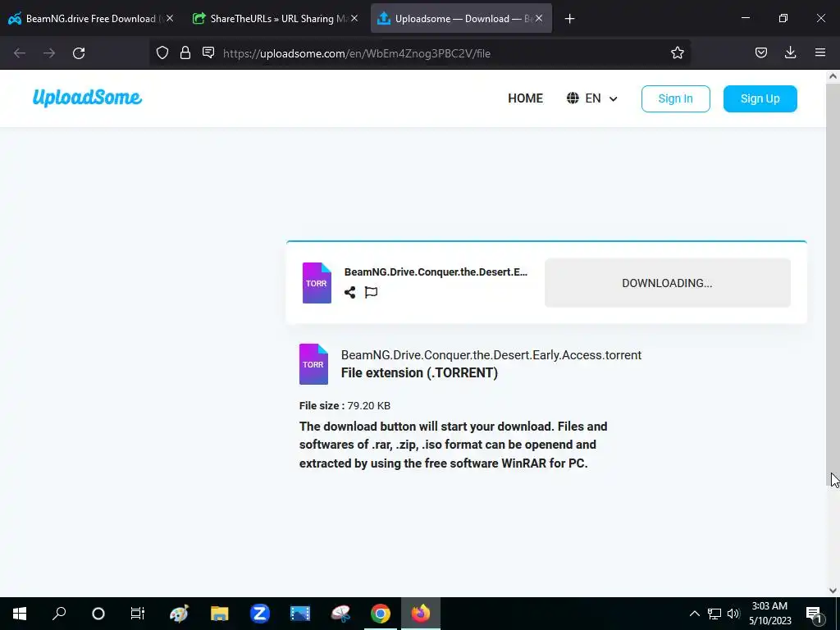Click the full BeamNG.Drive.Conquer.the.Desert.Early.Access.torrent filename
Image resolution: width=840 pixels, height=630 pixels.
pos(491,354)
